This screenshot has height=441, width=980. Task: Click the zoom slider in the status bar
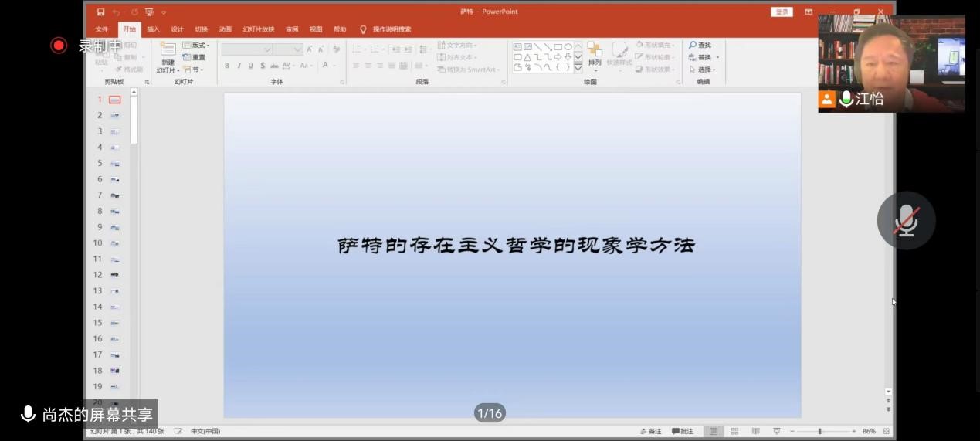click(820, 431)
